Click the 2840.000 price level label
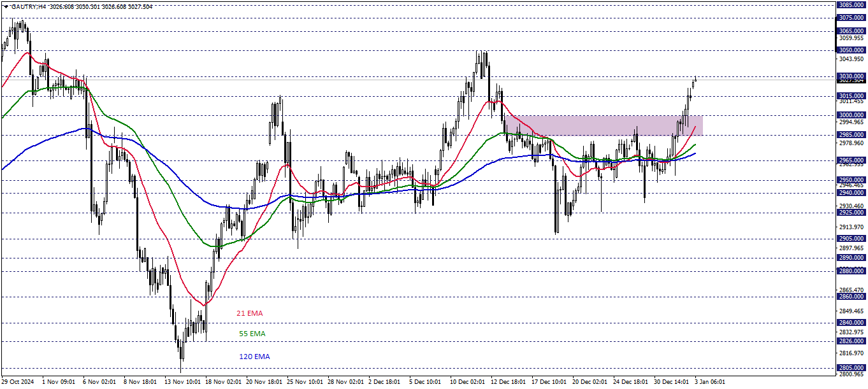Image resolution: width=868 pixels, height=389 pixels. pyautogui.click(x=851, y=323)
